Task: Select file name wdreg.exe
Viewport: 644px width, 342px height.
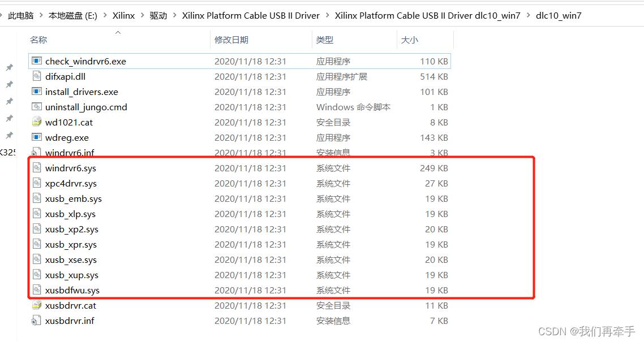Action: point(67,138)
